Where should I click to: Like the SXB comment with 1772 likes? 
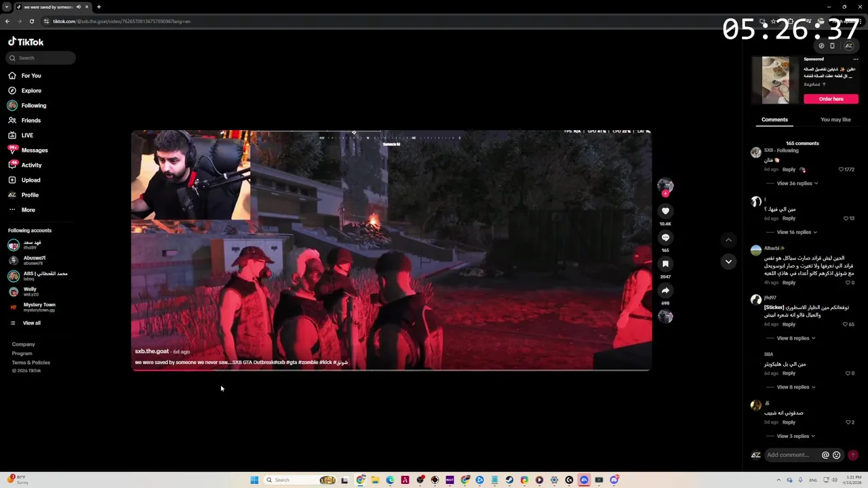tap(841, 169)
